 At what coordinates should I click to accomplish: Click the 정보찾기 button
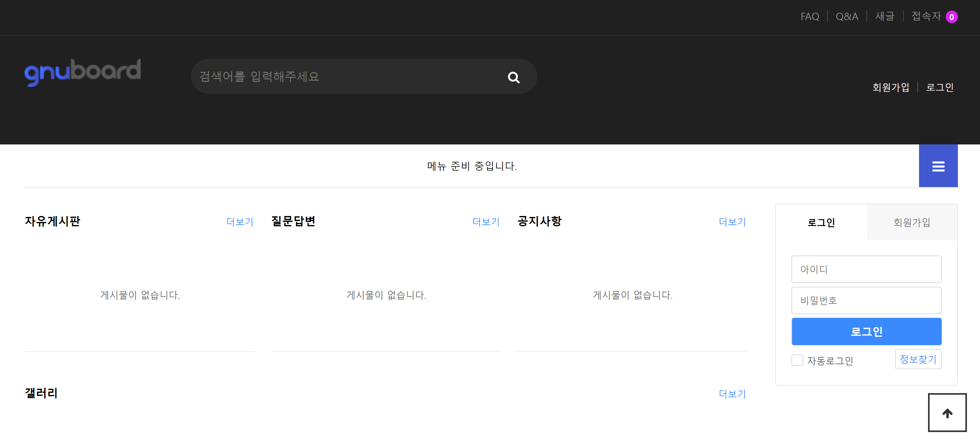(x=917, y=359)
